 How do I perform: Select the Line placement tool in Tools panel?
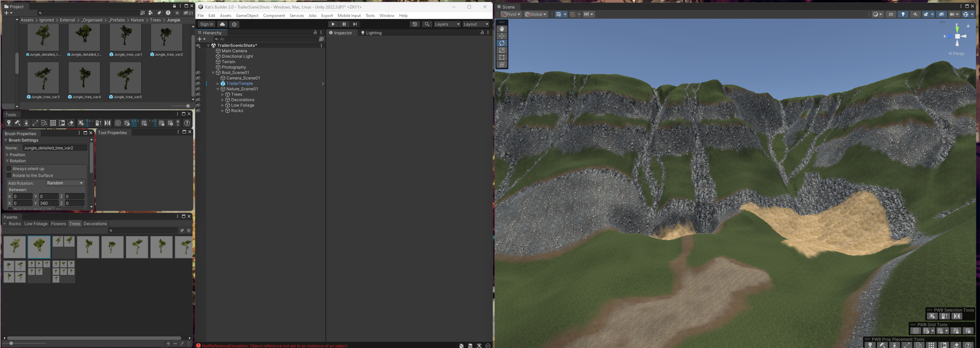35,123
